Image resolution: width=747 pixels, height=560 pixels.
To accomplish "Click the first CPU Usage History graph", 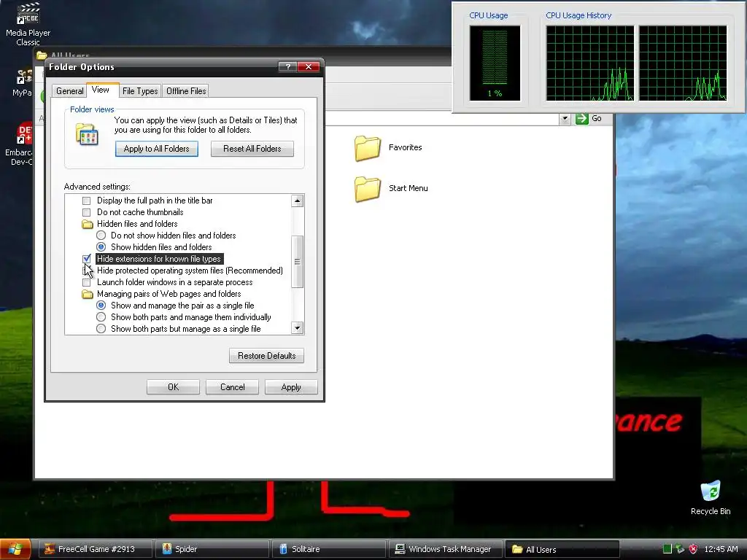I will coord(589,63).
